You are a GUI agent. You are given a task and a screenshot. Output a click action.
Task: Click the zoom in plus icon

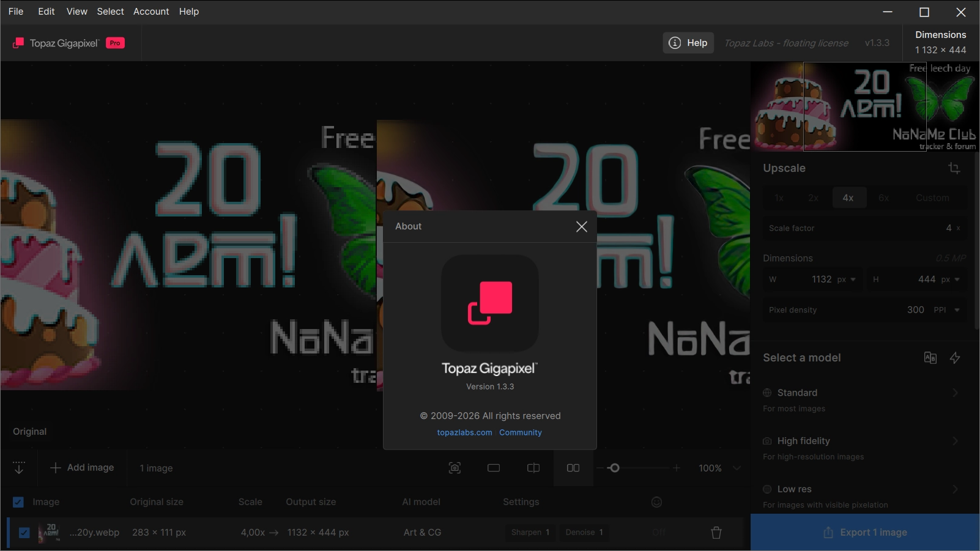point(677,468)
